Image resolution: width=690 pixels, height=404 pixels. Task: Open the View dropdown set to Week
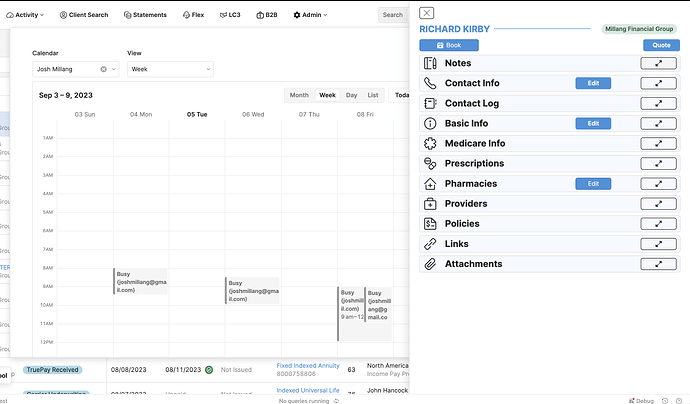[170, 69]
